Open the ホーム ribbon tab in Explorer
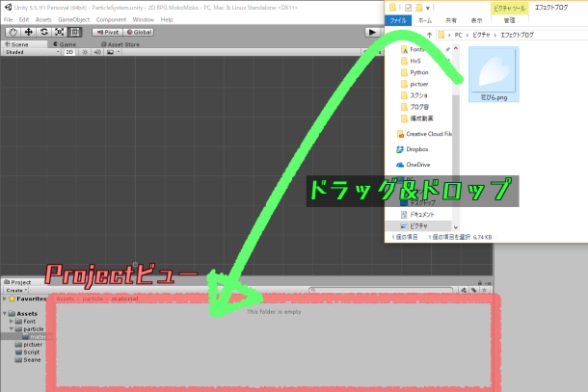This screenshot has width=588, height=392. pyautogui.click(x=425, y=20)
